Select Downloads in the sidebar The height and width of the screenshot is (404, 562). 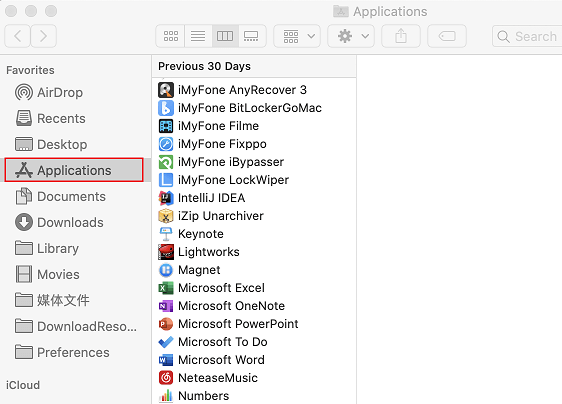coord(59,222)
